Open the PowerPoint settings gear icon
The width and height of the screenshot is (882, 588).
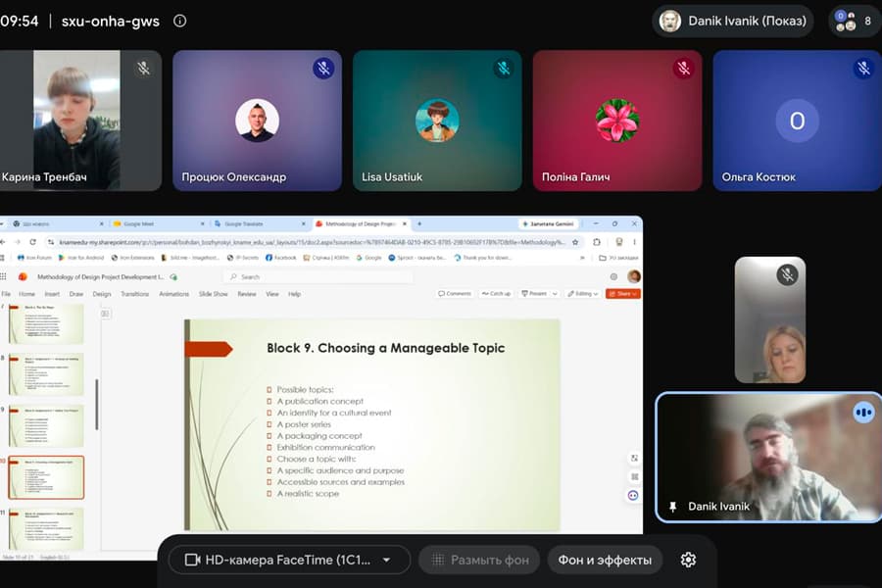point(613,276)
